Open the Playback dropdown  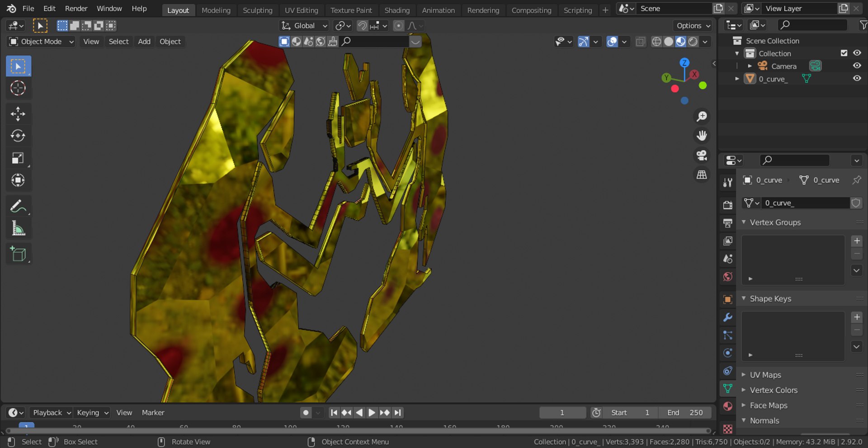coord(51,412)
